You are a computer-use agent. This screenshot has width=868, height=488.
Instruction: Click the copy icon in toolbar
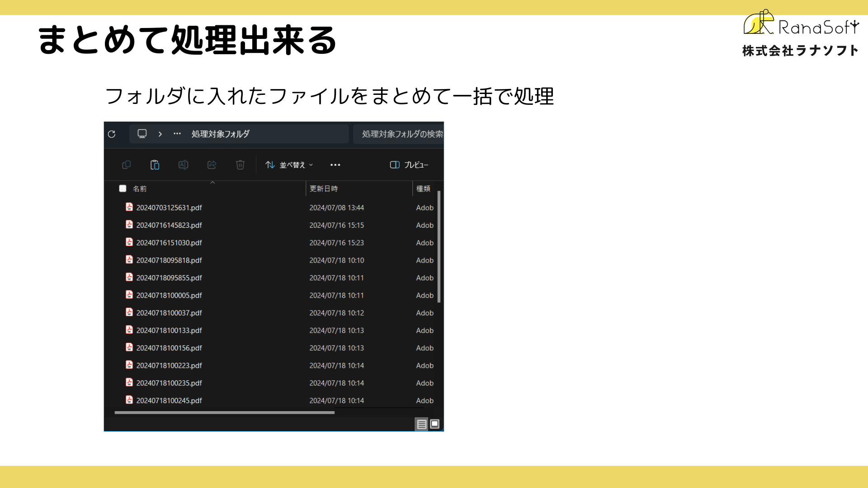127,165
